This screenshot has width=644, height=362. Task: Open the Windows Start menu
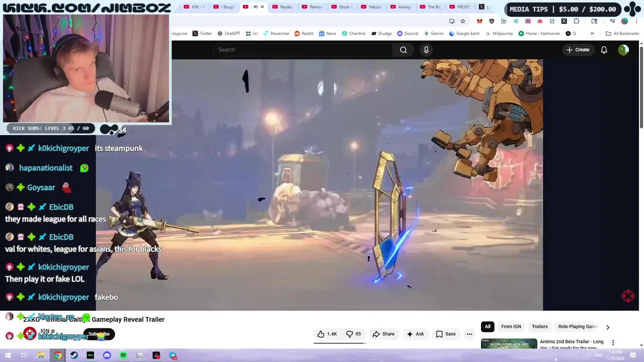[8, 355]
